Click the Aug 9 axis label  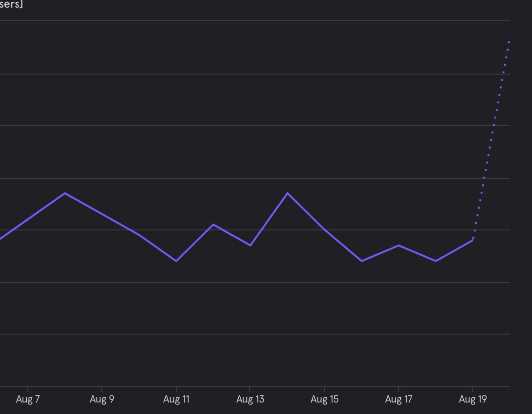[x=102, y=399]
